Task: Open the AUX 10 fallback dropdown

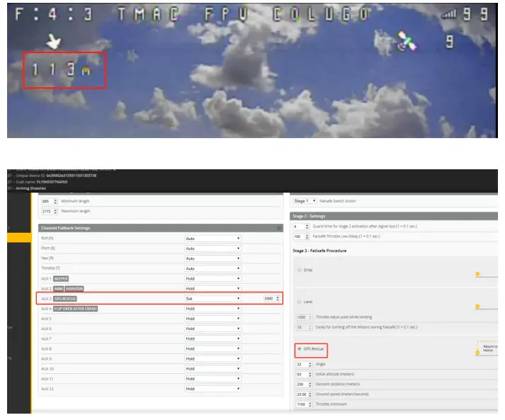Action: 213,369
